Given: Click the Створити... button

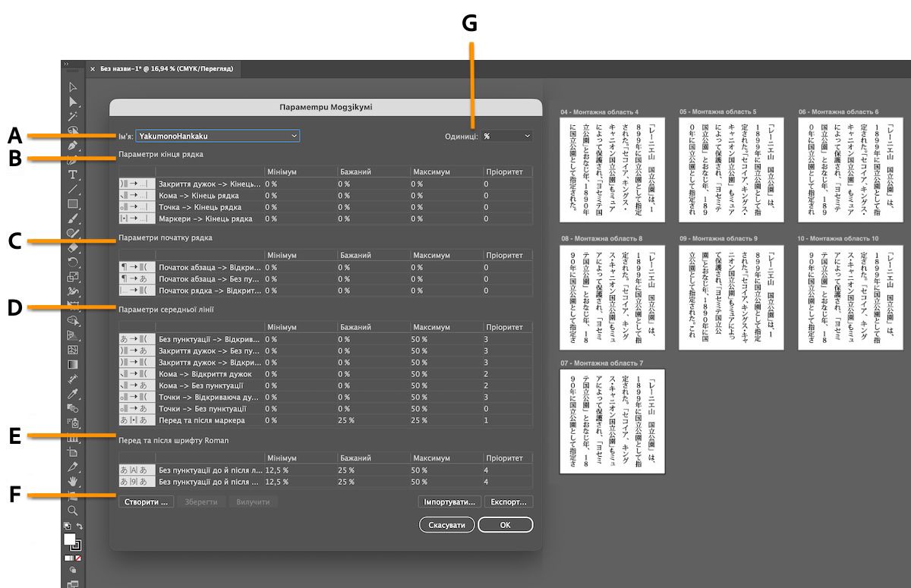Looking at the screenshot, I should [147, 502].
